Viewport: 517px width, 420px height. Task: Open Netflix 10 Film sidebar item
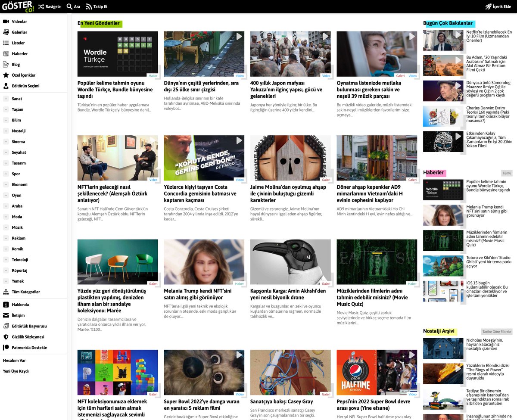tap(489, 37)
